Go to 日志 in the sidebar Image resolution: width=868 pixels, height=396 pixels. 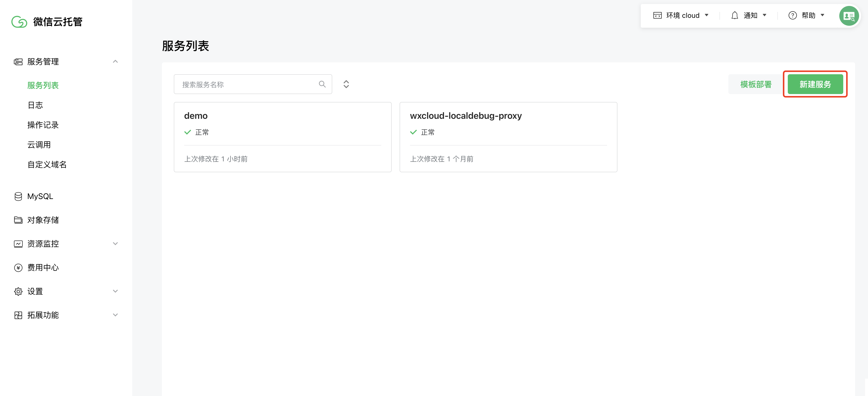tap(35, 105)
